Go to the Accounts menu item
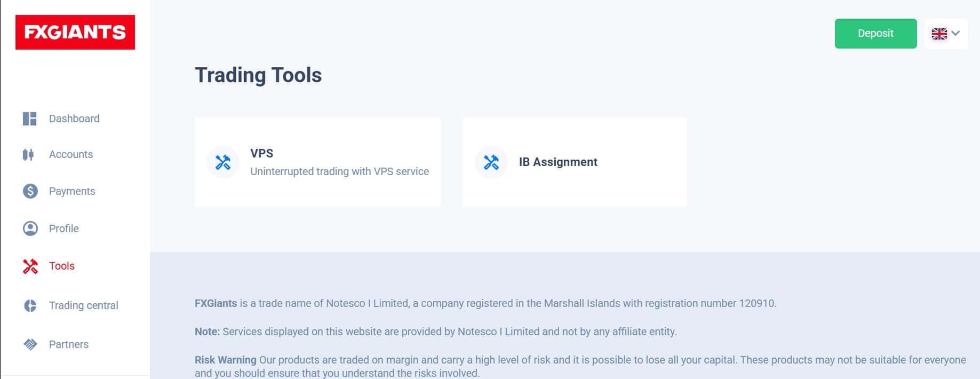 [x=71, y=154]
